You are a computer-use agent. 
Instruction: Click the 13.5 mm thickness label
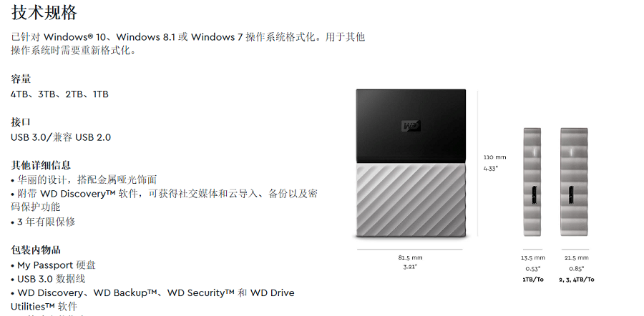coord(533,257)
